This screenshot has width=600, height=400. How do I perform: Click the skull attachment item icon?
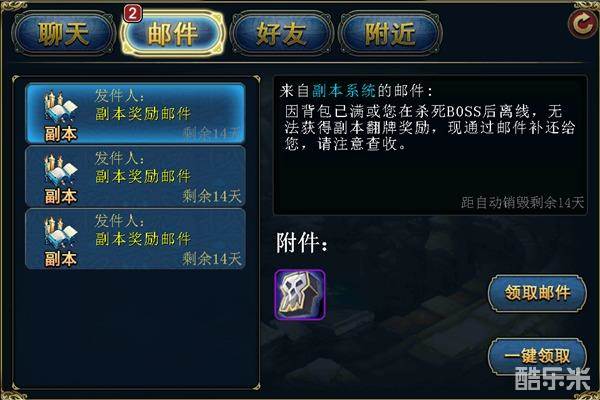pos(300,294)
